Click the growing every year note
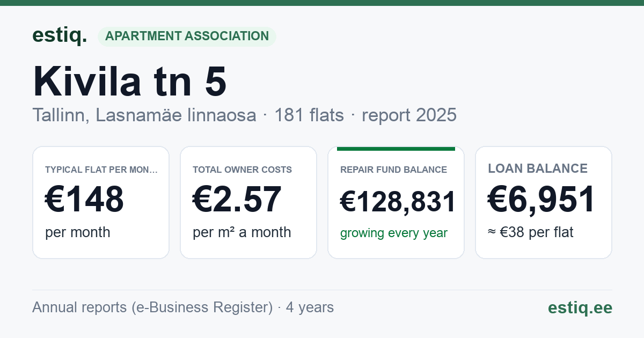 394,233
